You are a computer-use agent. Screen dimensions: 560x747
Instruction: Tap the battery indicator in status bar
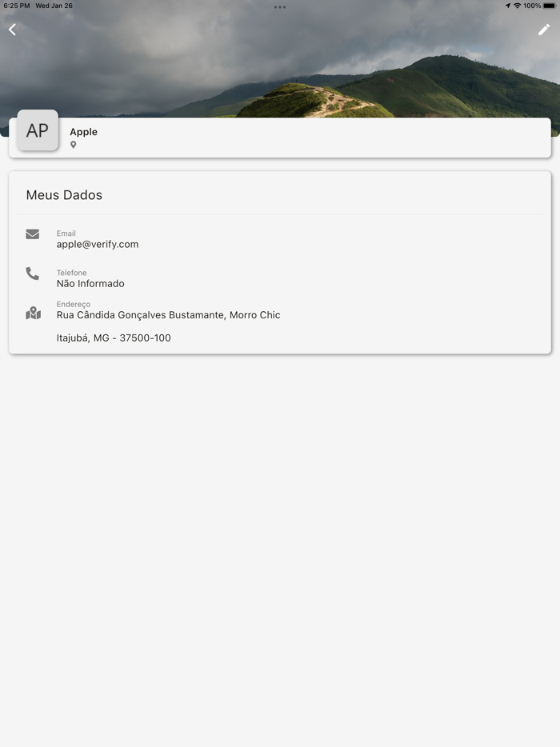[x=549, y=6]
